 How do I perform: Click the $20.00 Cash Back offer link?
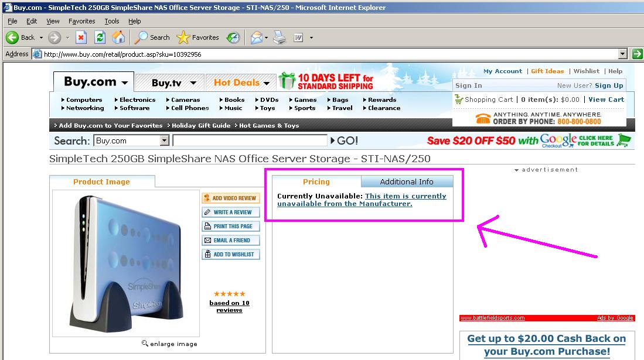547,345
